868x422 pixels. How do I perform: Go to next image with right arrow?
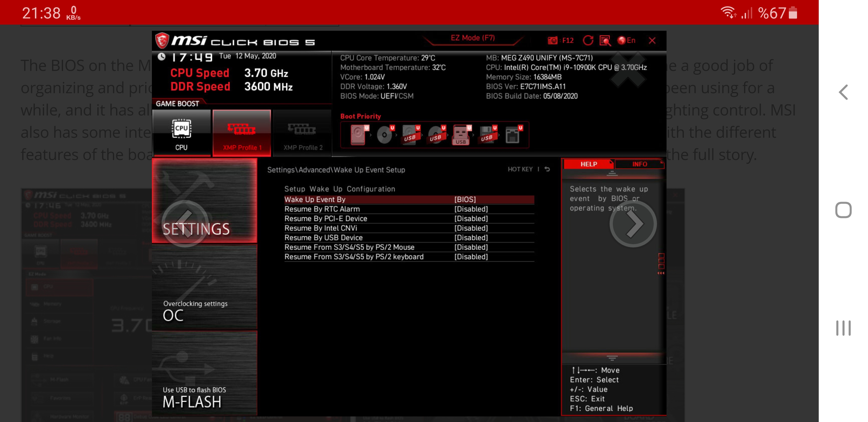633,224
